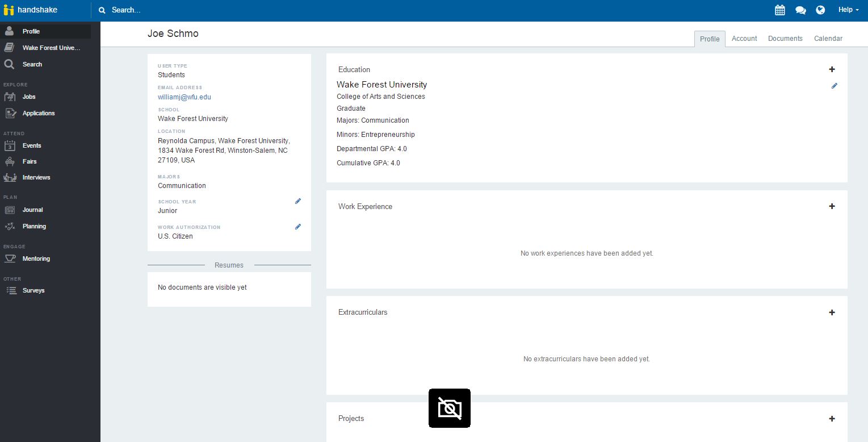This screenshot has width=868, height=442.
Task: Add Projects with plus icon
Action: pos(832,419)
